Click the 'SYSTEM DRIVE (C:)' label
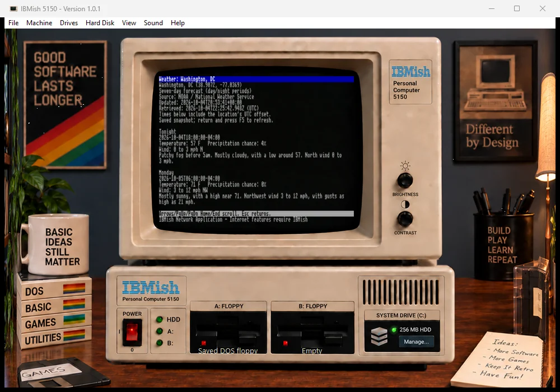This screenshot has height=392, width=560. coord(402,315)
